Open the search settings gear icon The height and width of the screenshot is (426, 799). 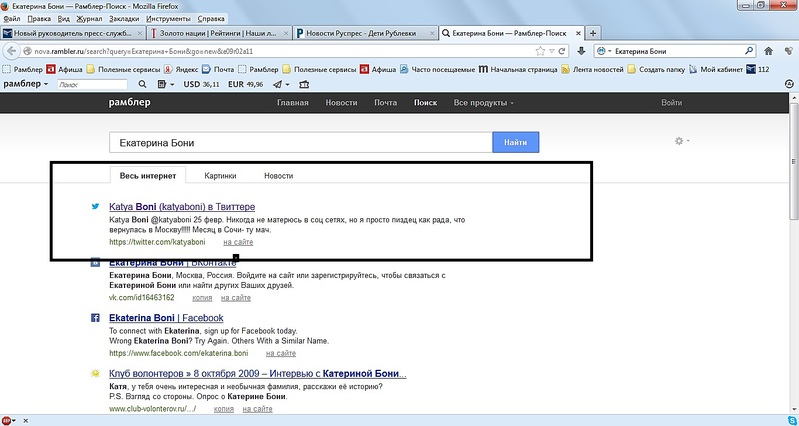pyautogui.click(x=679, y=141)
